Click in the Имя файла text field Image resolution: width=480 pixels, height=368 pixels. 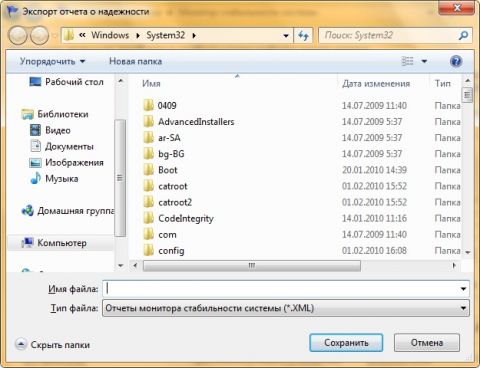click(x=280, y=289)
